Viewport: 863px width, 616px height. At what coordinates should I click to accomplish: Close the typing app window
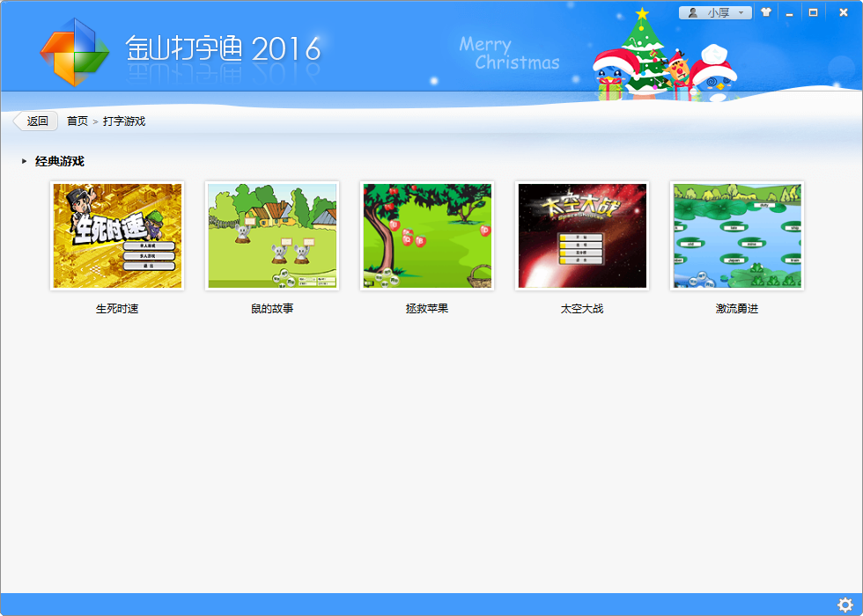tap(844, 12)
